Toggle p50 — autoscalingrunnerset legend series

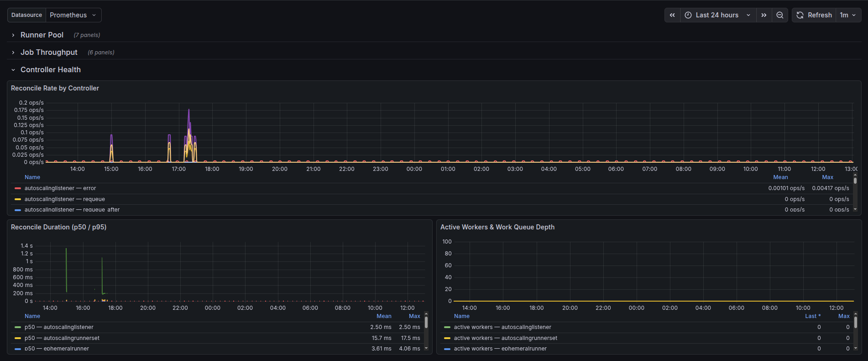coord(62,338)
